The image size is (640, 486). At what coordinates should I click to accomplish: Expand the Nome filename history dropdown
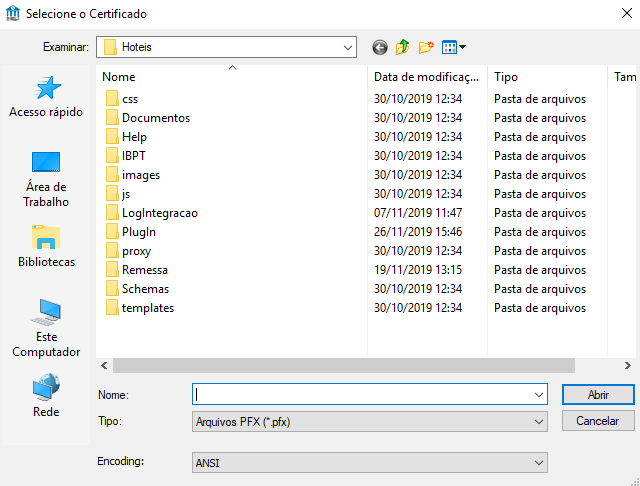[538, 395]
